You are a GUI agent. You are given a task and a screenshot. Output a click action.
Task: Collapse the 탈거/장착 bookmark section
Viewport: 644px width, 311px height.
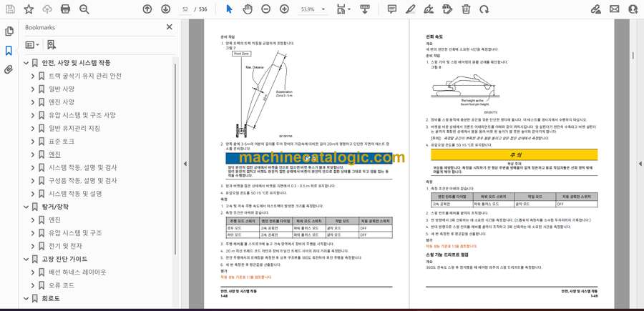tap(26, 207)
